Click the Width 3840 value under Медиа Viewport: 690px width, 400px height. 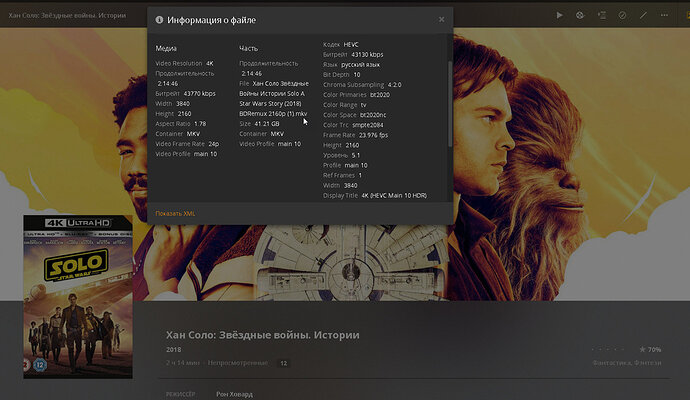pyautogui.click(x=183, y=103)
